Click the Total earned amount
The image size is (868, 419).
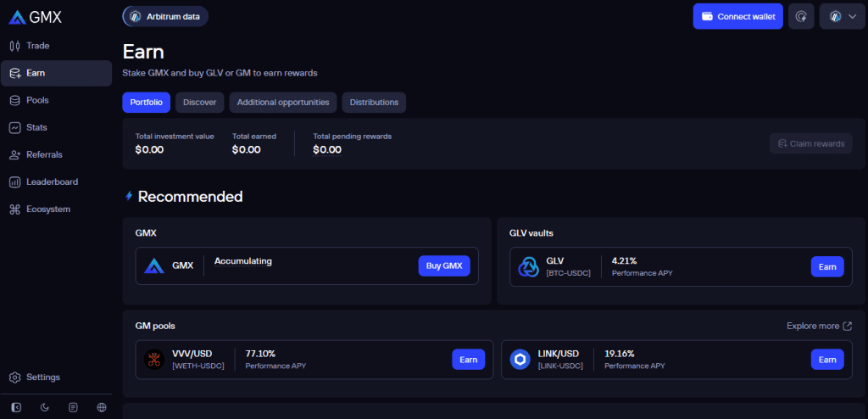247,149
